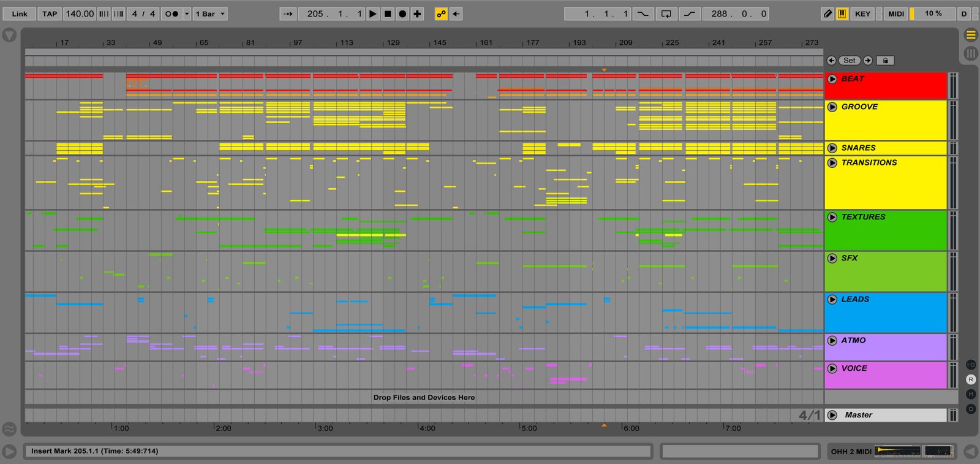The image size is (980, 464).
Task: Select the 140.00 tempo field
Action: point(80,13)
